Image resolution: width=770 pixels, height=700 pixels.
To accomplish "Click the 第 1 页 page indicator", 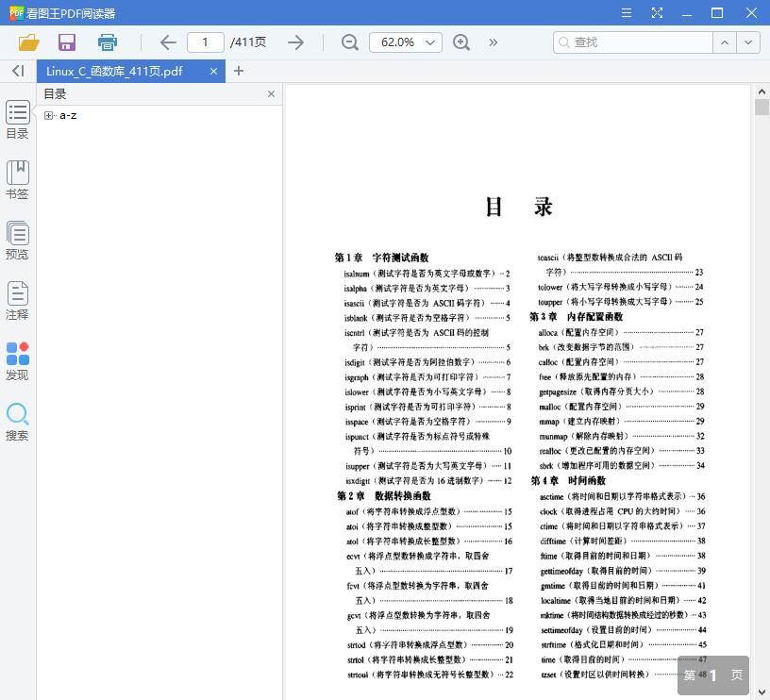I will tap(713, 675).
